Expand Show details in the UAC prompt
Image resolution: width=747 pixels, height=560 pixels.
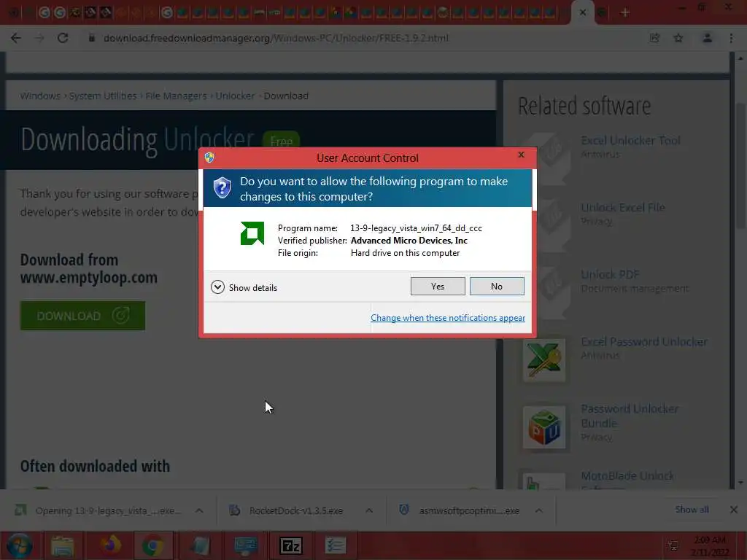[x=244, y=287]
